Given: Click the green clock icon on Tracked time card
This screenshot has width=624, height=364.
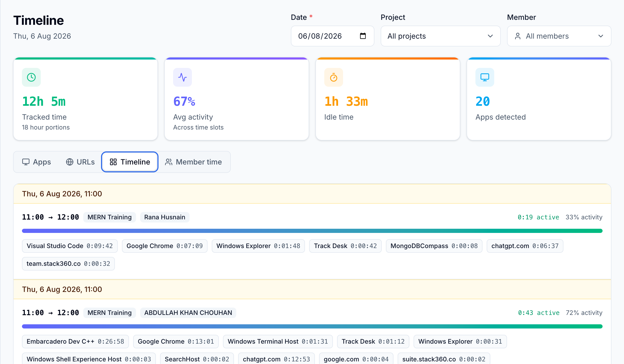Looking at the screenshot, I should 31,77.
